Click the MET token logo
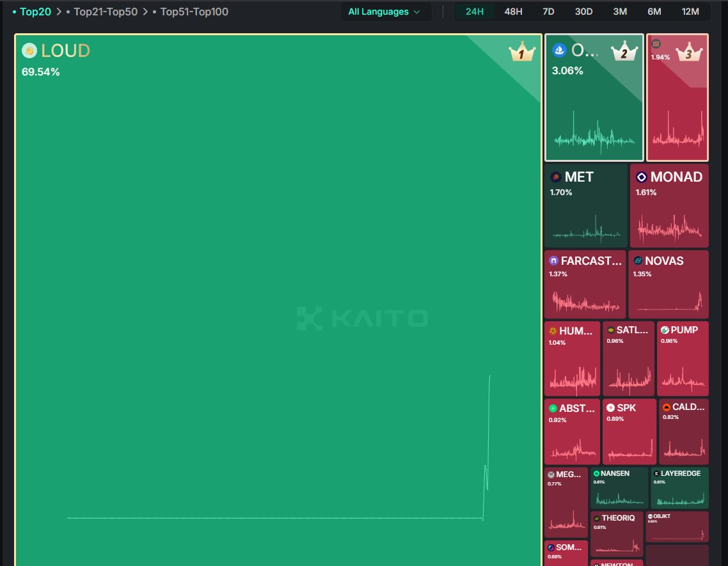 [x=556, y=177]
